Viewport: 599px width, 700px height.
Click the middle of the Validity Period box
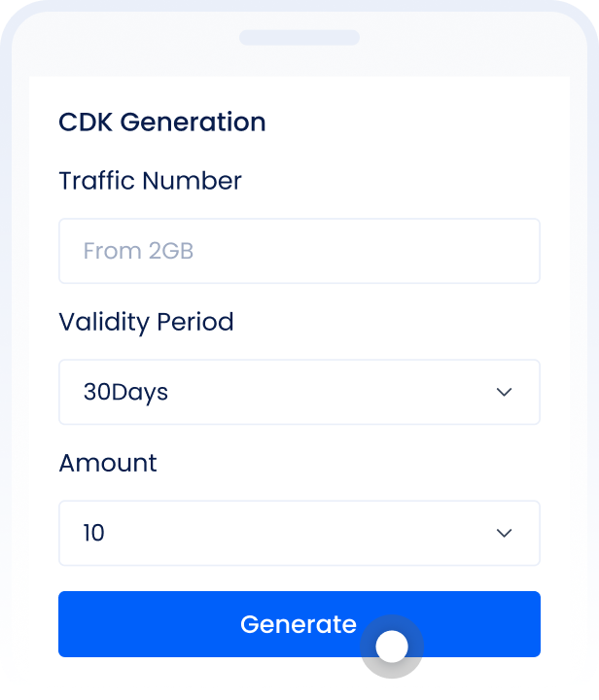coord(299,392)
